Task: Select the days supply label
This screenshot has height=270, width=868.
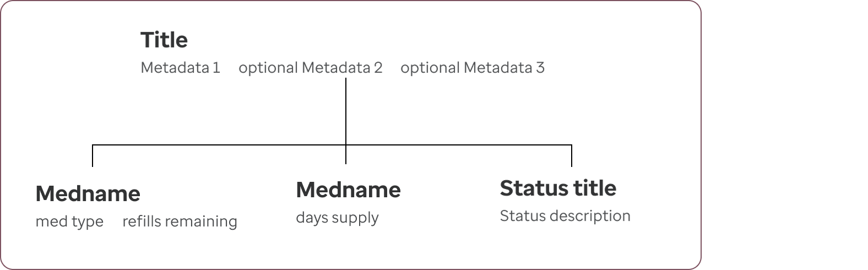Action: pyautogui.click(x=337, y=218)
